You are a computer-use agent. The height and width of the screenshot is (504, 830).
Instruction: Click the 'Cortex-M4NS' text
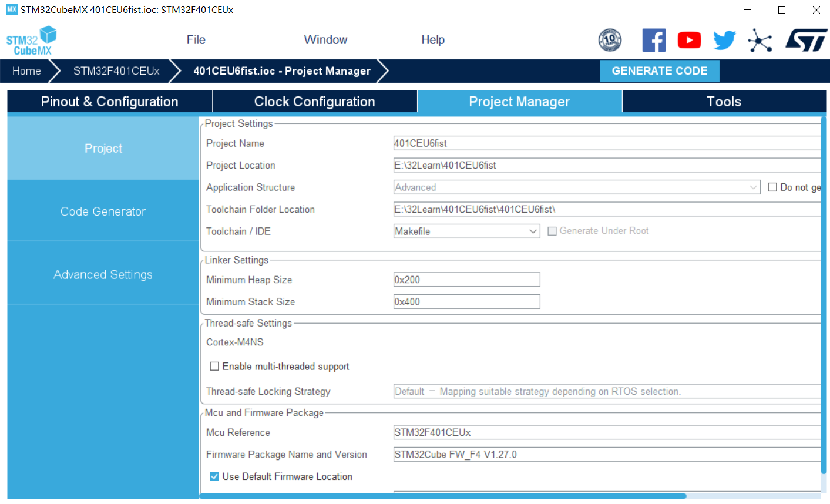235,342
